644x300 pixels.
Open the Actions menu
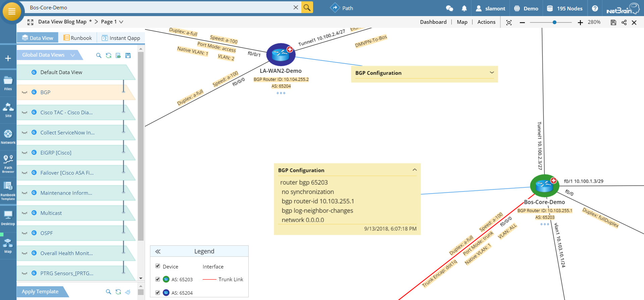(486, 22)
